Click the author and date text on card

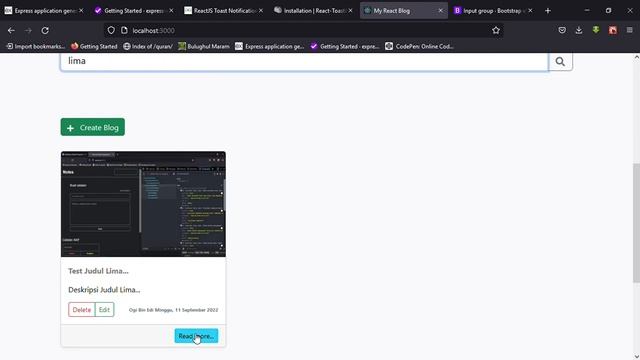173,310
